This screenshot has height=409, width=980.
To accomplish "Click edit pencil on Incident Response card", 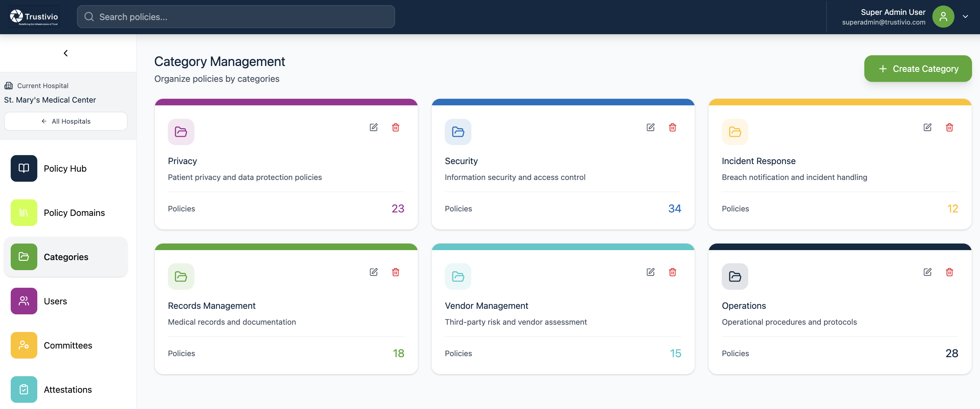I will (927, 127).
